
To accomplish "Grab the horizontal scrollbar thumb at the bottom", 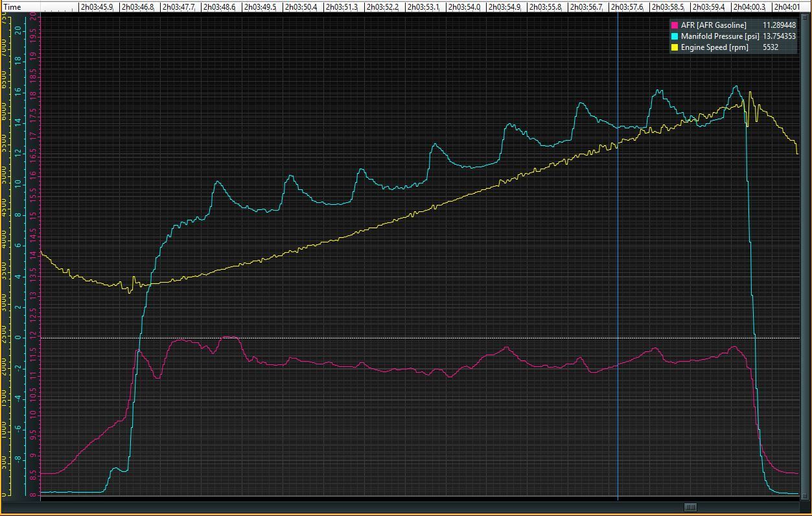I will coord(690,507).
